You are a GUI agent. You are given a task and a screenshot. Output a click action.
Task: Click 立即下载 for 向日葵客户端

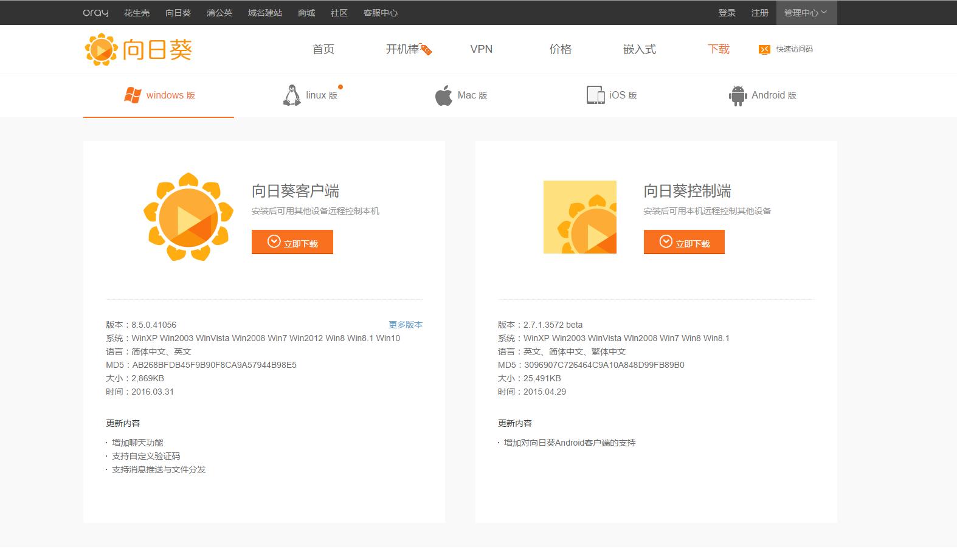[292, 242]
